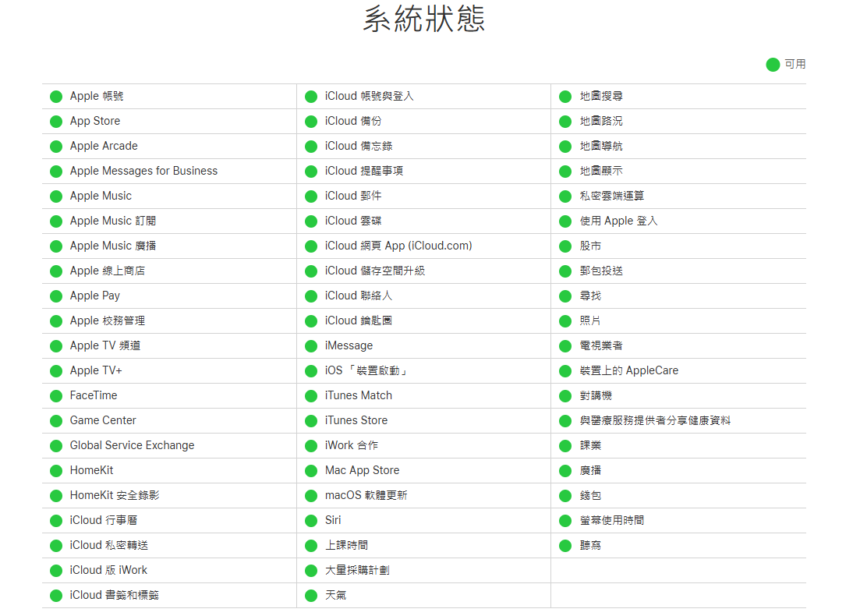Click the green dot for 錢包
853x616 pixels.
566,496
